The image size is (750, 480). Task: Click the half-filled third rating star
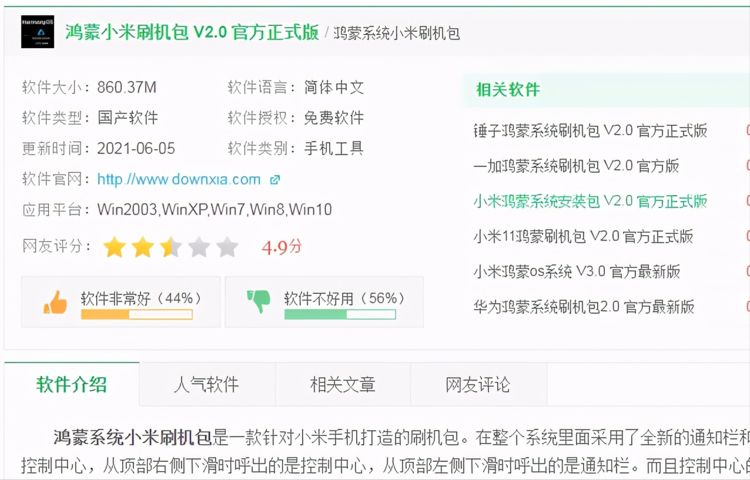[x=171, y=247]
